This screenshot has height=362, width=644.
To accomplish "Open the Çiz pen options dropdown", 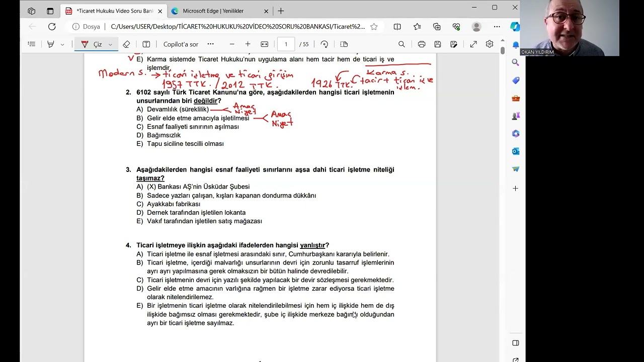I will point(110,44).
